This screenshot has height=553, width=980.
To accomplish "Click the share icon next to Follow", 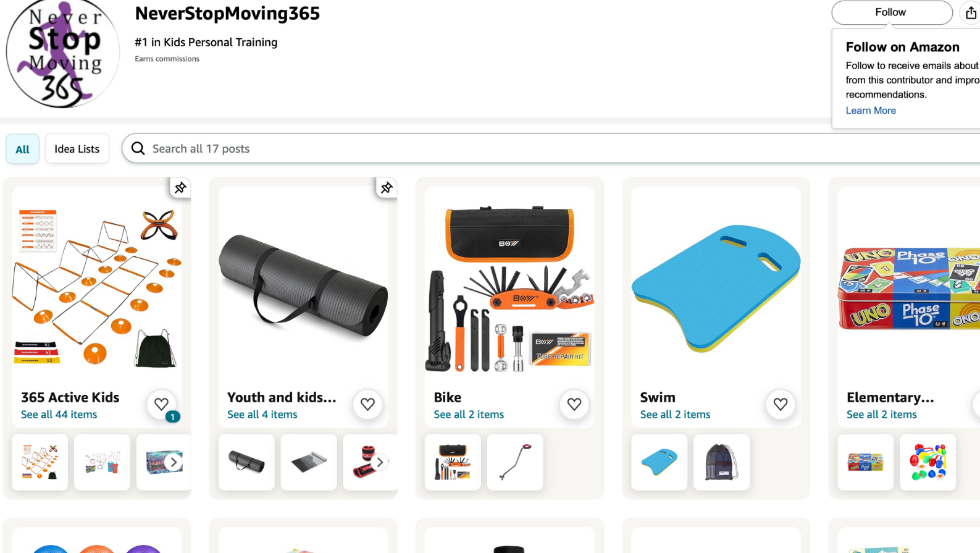I will [x=971, y=13].
